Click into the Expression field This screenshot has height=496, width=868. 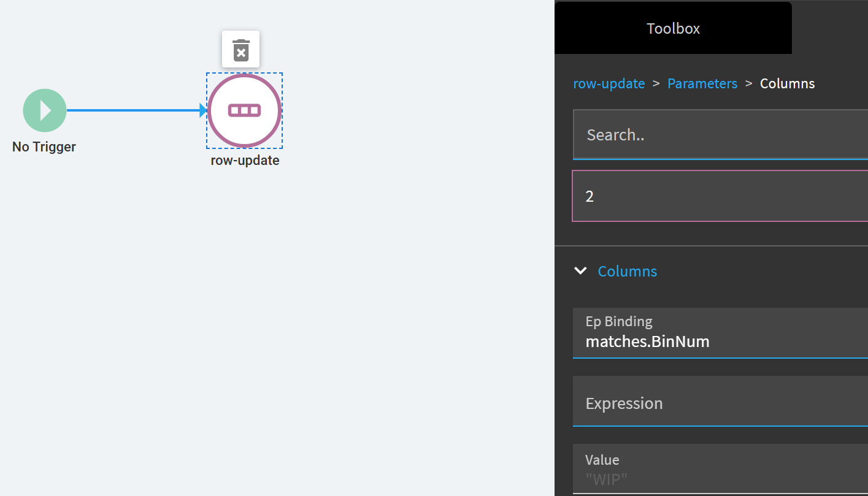[x=720, y=401]
